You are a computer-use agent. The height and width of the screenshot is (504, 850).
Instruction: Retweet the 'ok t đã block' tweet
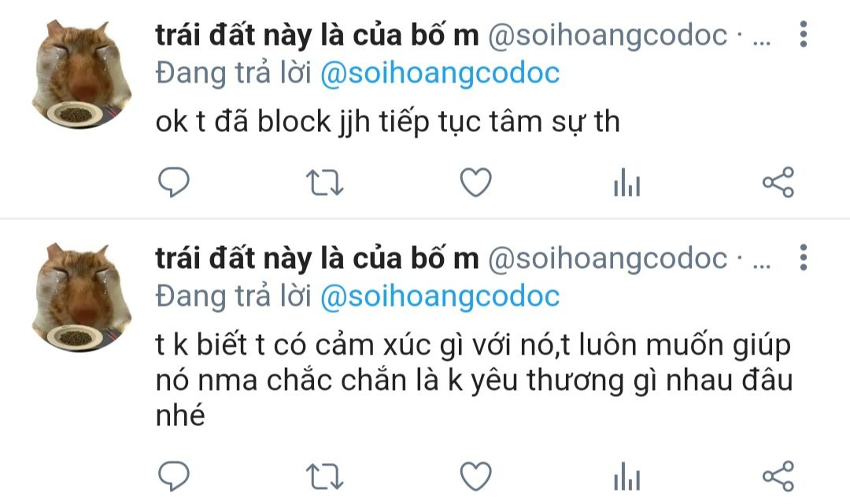[x=324, y=182]
